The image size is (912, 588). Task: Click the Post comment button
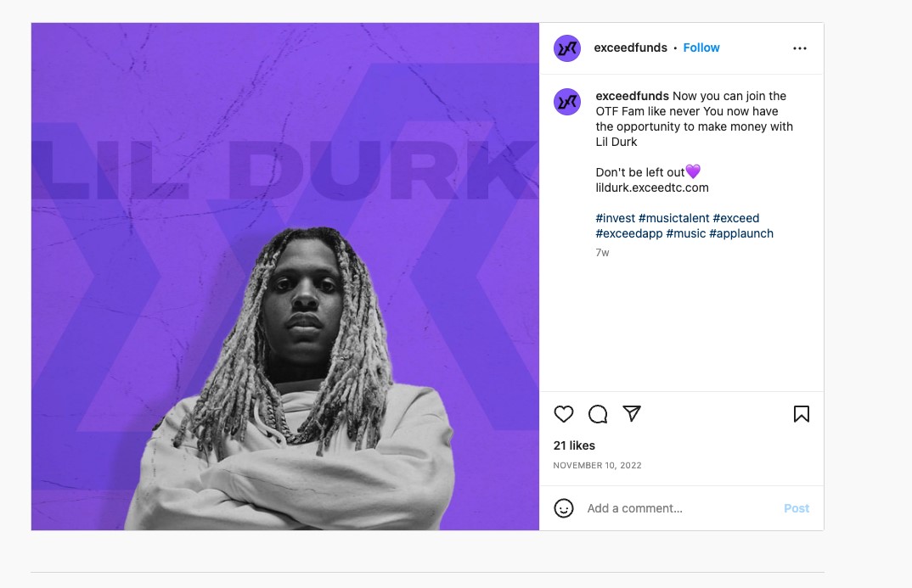[797, 508]
